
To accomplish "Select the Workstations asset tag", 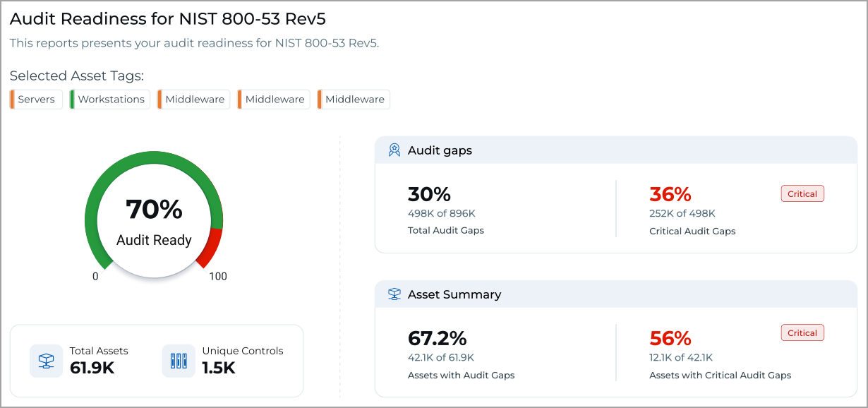I will (x=110, y=100).
